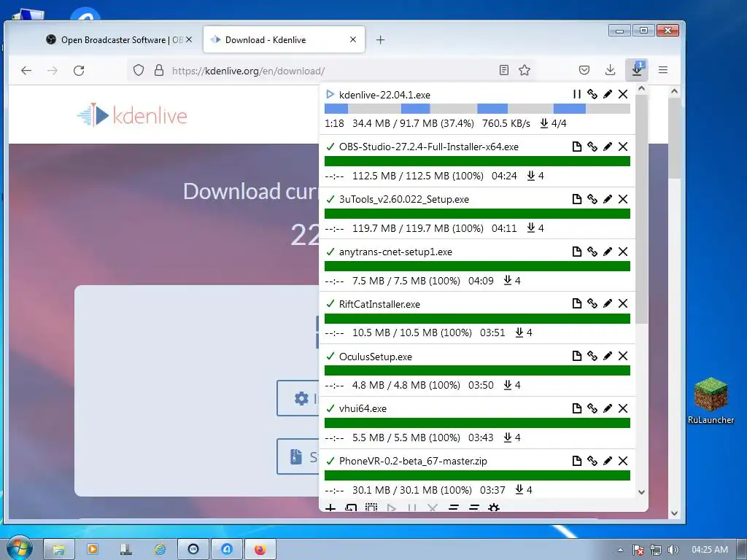The width and height of the screenshot is (747, 560).
Task: Select anytrans-cnet-setup1.exe file name
Action: pos(395,252)
